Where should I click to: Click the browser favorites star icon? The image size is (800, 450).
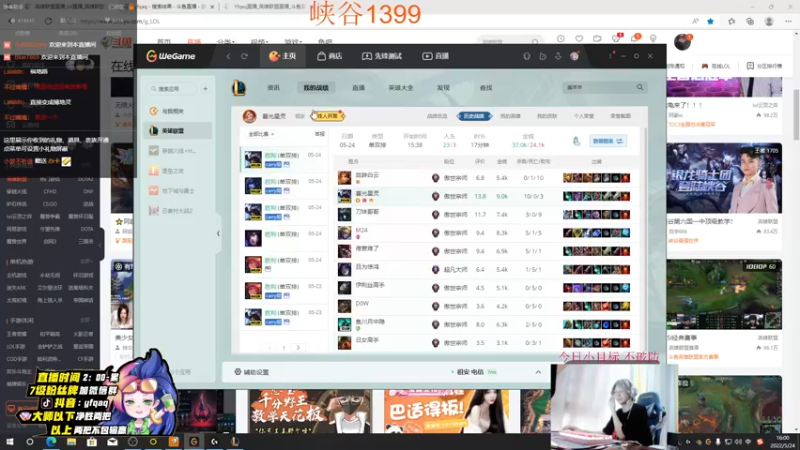tap(710, 21)
